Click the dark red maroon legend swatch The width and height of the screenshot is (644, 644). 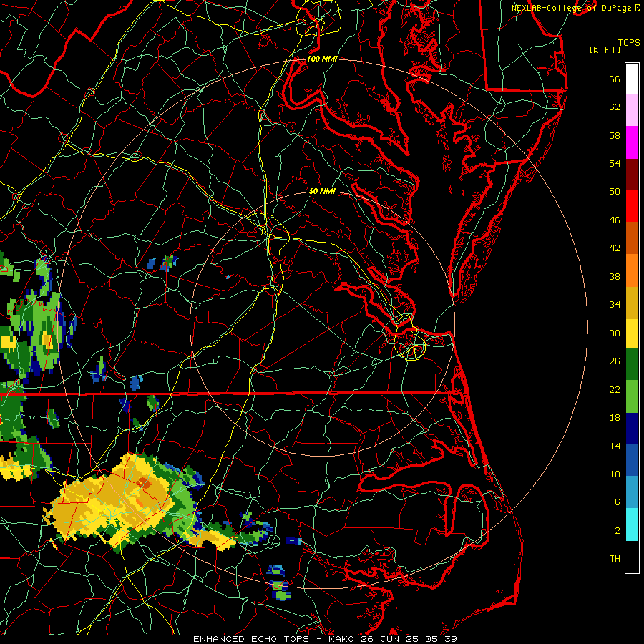[632, 174]
